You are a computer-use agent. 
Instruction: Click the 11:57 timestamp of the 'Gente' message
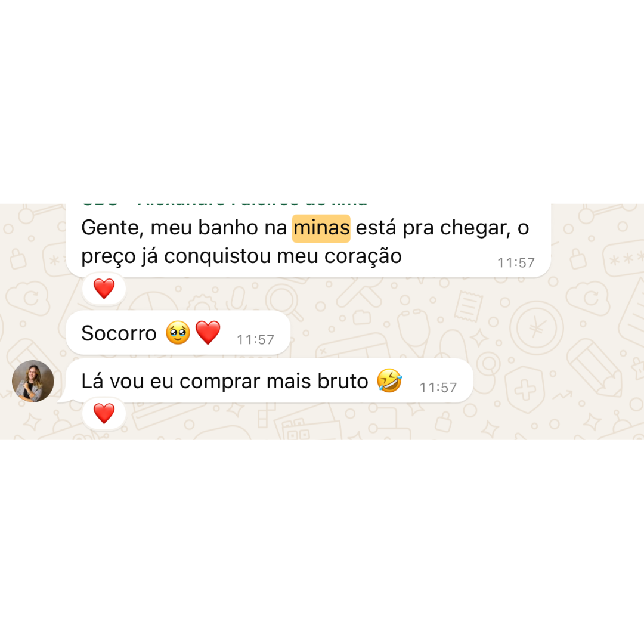coord(516,263)
